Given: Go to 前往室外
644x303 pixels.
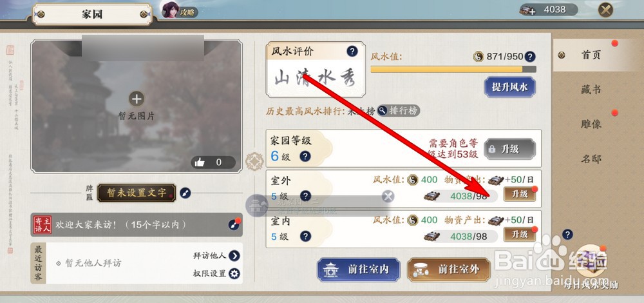Looking at the screenshot, I should (449, 269).
